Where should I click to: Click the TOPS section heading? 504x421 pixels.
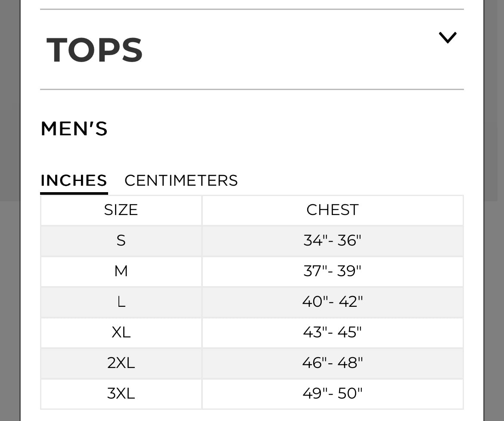coord(95,50)
